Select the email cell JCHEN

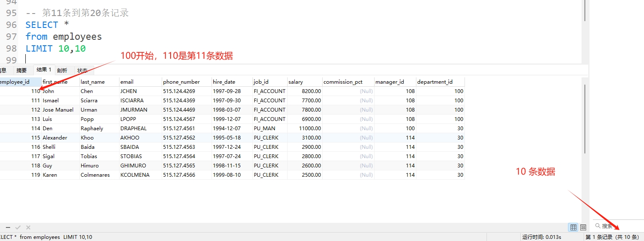[140, 91]
